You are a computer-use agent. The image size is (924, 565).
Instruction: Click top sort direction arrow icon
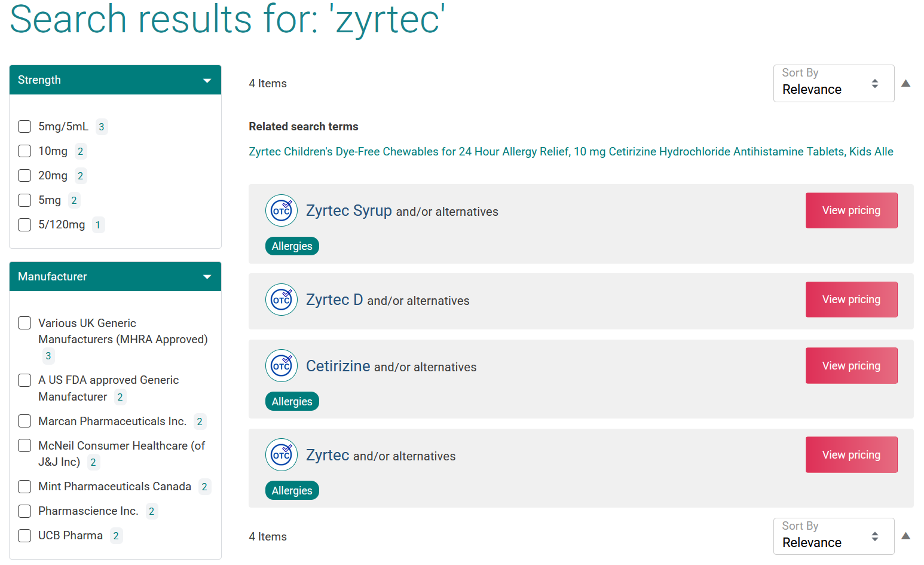pos(905,83)
